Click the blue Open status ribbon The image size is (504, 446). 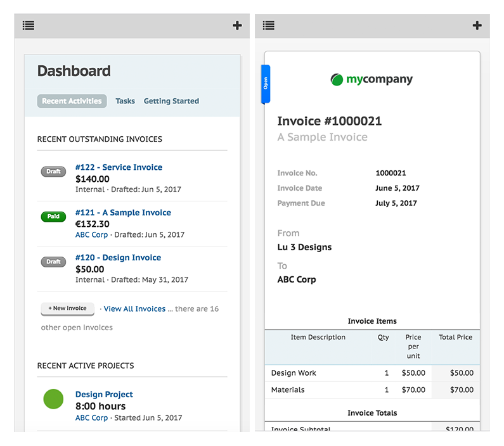(266, 84)
